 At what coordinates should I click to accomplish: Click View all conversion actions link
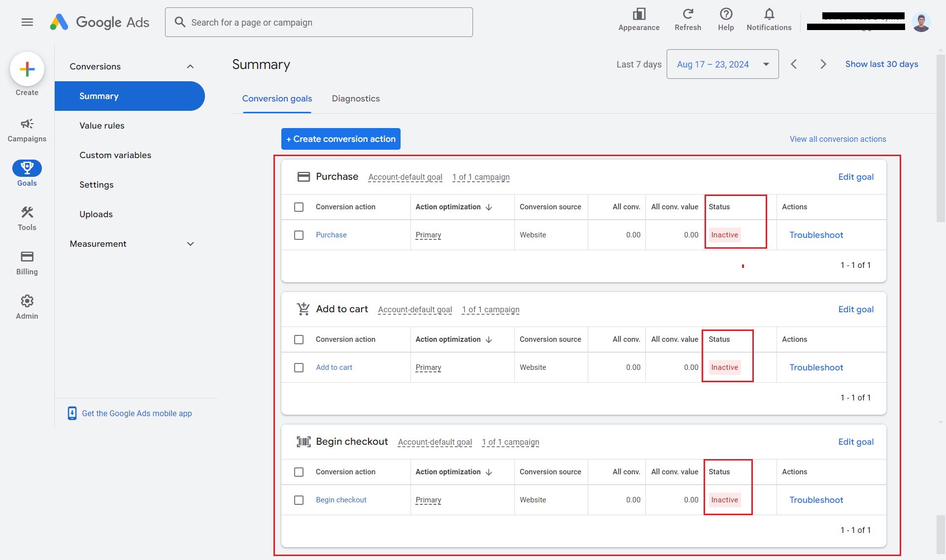point(838,139)
